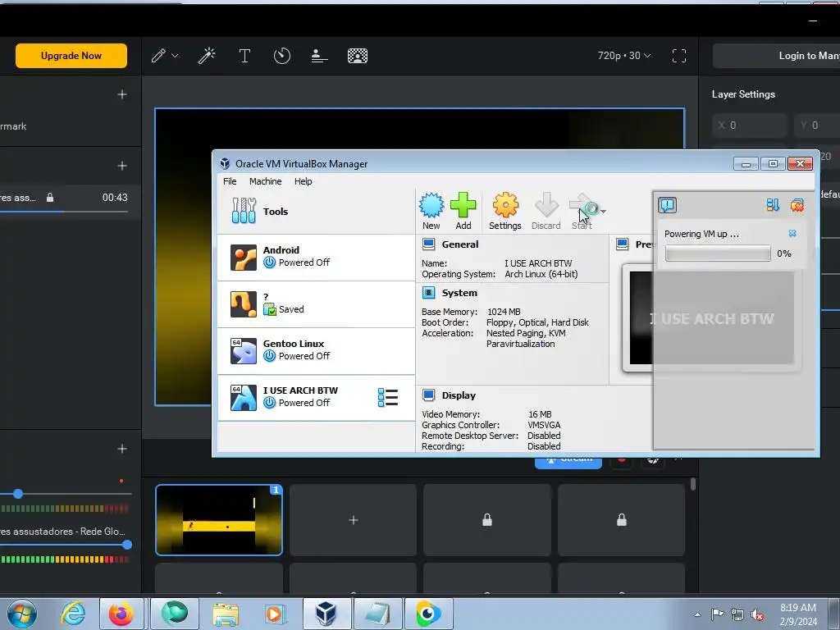This screenshot has width=840, height=630.
Task: Select the '?' saved virtual machine
Action: pyautogui.click(x=316, y=304)
